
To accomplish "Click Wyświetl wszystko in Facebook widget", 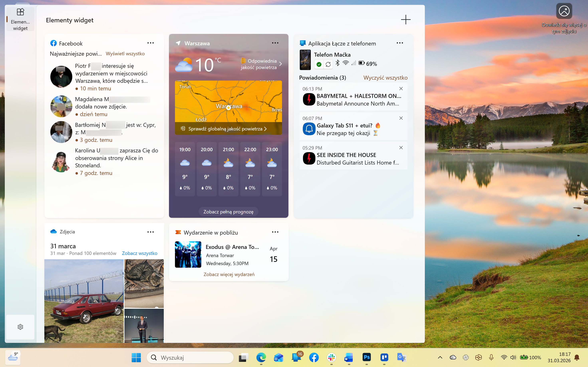I will coord(125,54).
